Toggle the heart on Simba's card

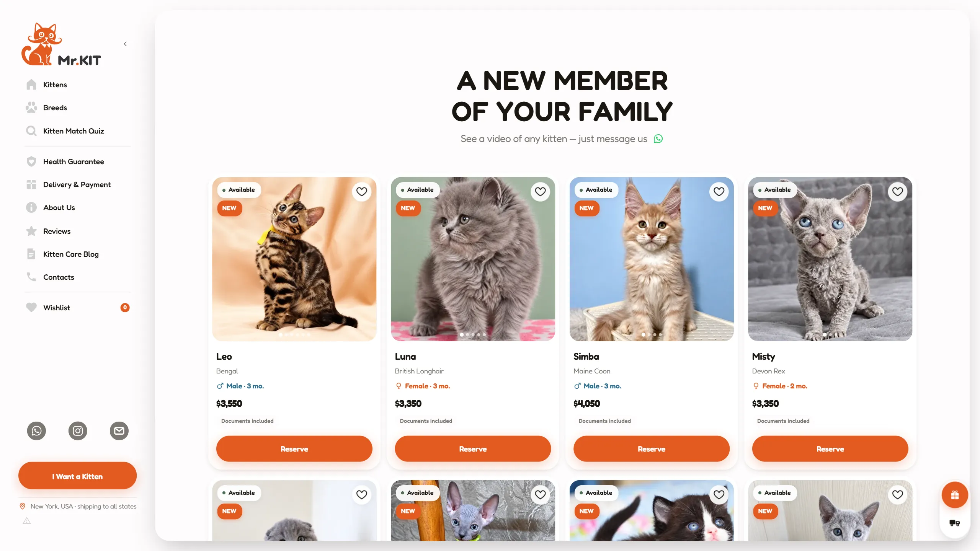click(x=719, y=191)
